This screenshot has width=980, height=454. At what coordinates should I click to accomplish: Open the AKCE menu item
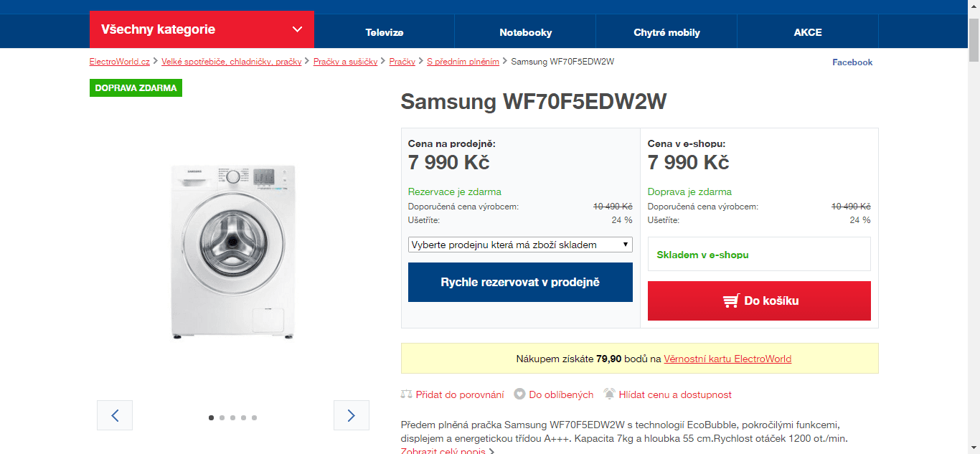pos(807,32)
